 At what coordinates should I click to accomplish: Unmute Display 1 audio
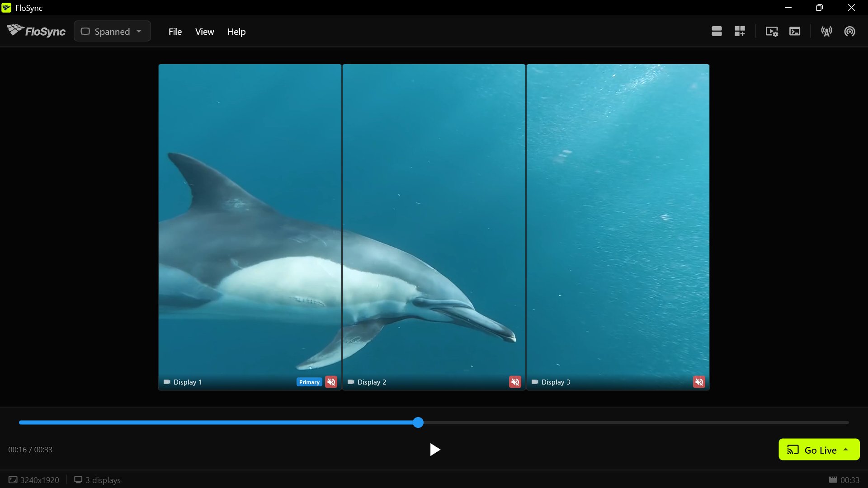point(331,382)
